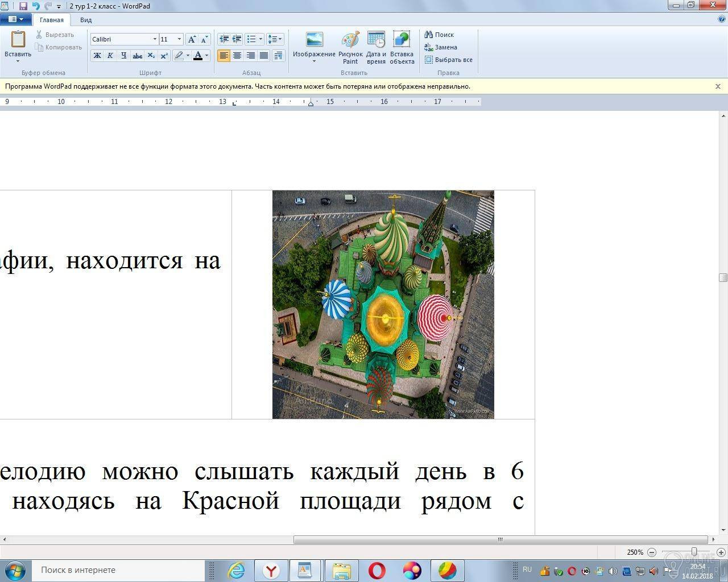This screenshot has height=582, width=728.
Task: Click the Поиск find button
Action: 439,35
